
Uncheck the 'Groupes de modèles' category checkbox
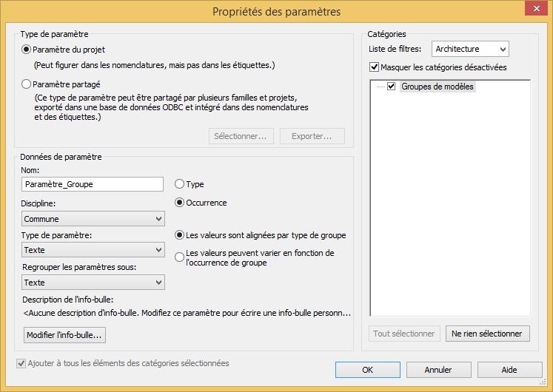click(x=392, y=87)
